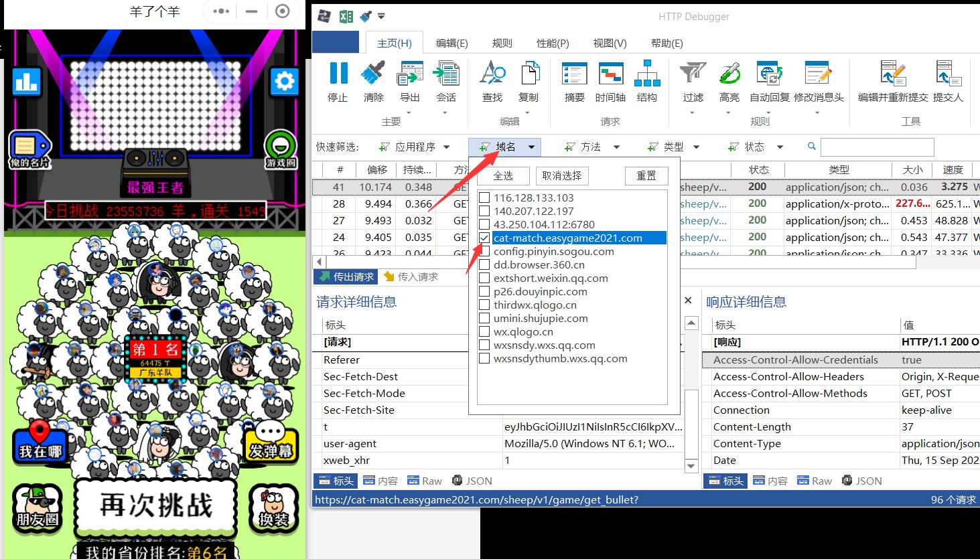Open the 我的名片 card icon in game
980x559 pixels.
pyautogui.click(x=29, y=149)
